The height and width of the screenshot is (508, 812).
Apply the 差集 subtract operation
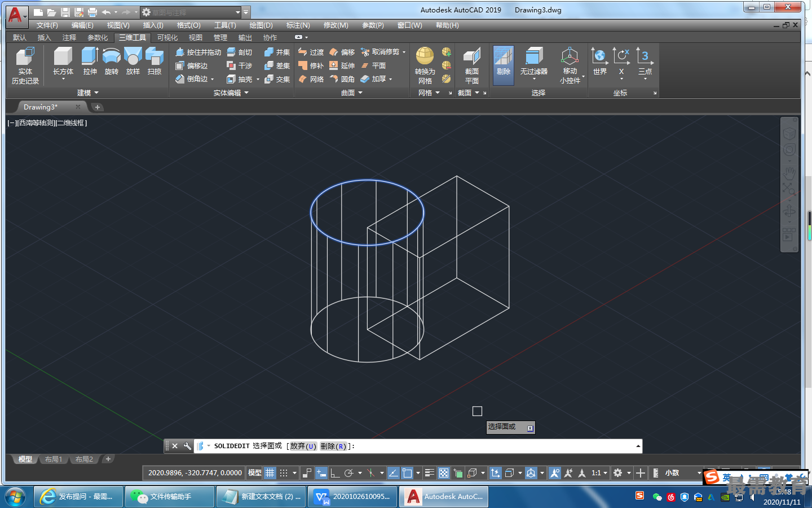[277, 65]
